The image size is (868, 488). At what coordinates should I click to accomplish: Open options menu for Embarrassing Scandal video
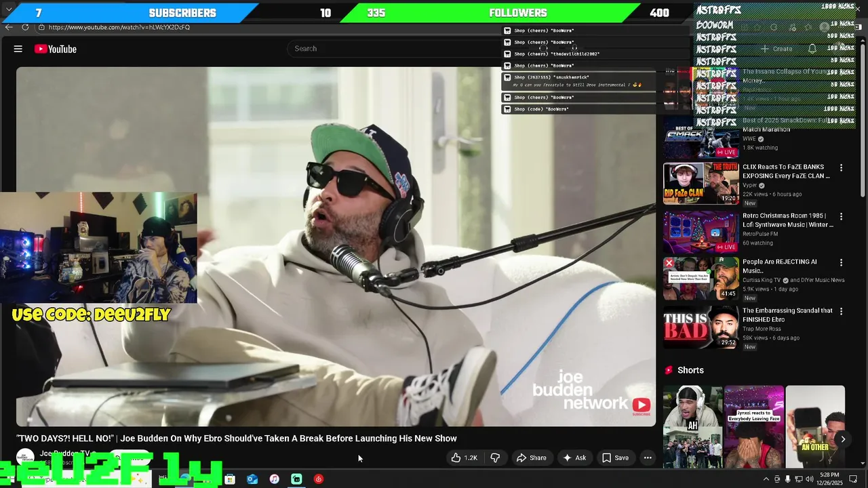coord(842,311)
